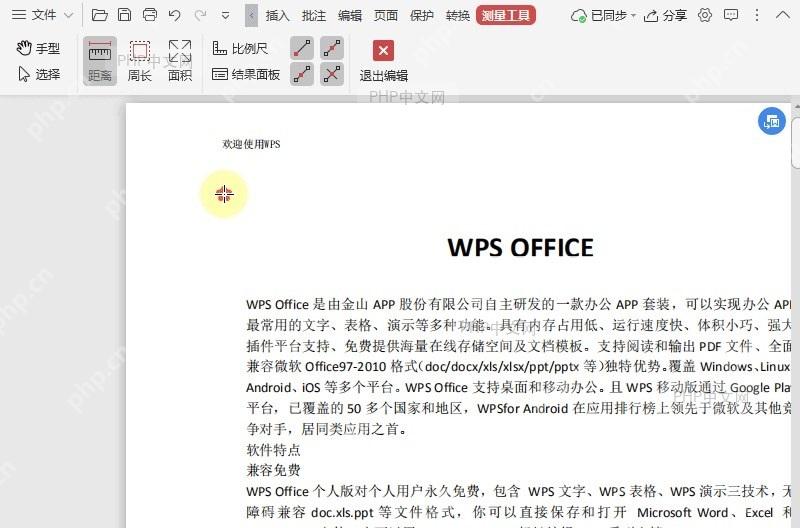The image size is (800, 528).
Task: Switch to the 插入 tab
Action: coord(278,16)
